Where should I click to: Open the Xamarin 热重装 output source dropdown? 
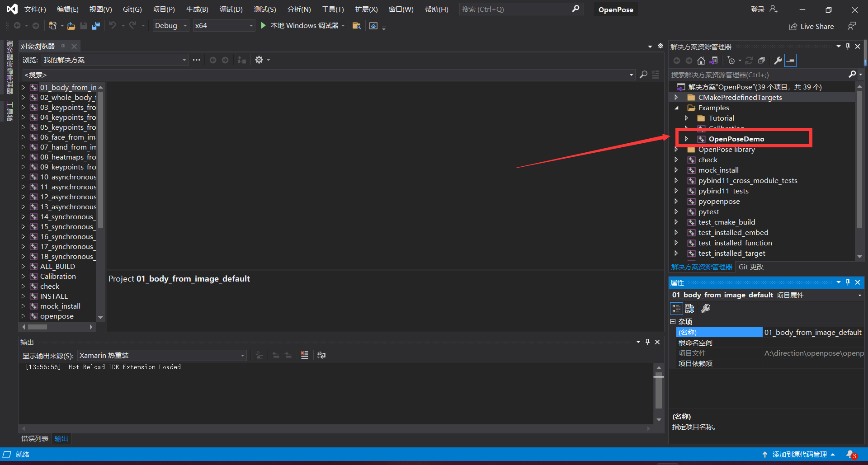coord(162,356)
